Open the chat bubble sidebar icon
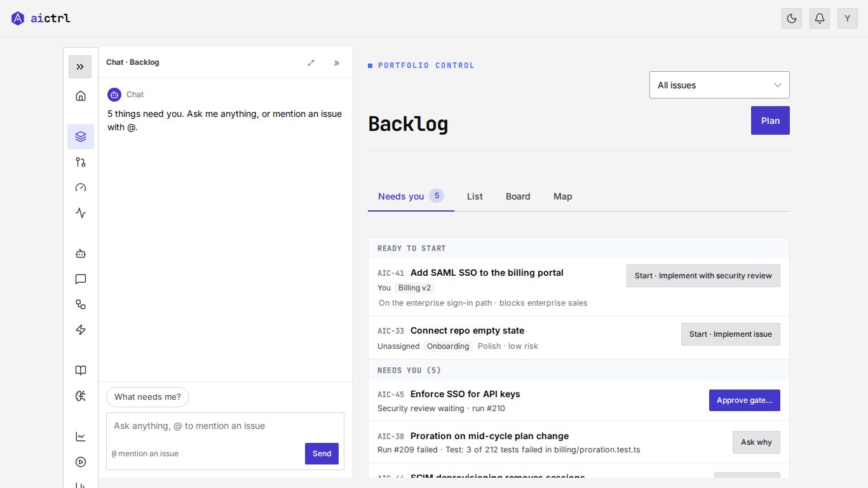 tap(81, 279)
